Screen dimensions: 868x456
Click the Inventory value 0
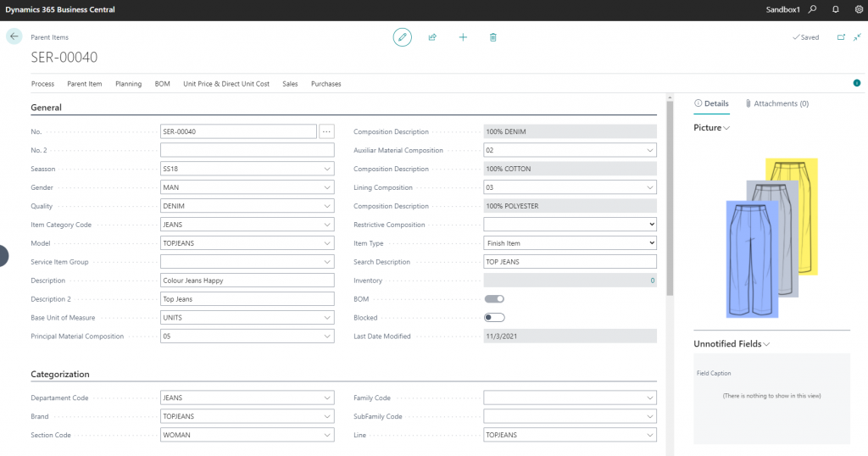point(653,281)
